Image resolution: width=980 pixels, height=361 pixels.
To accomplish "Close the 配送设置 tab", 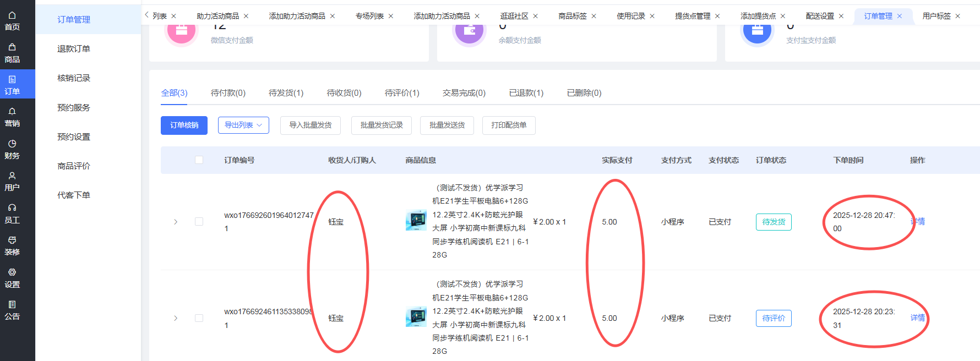I will 841,17.
